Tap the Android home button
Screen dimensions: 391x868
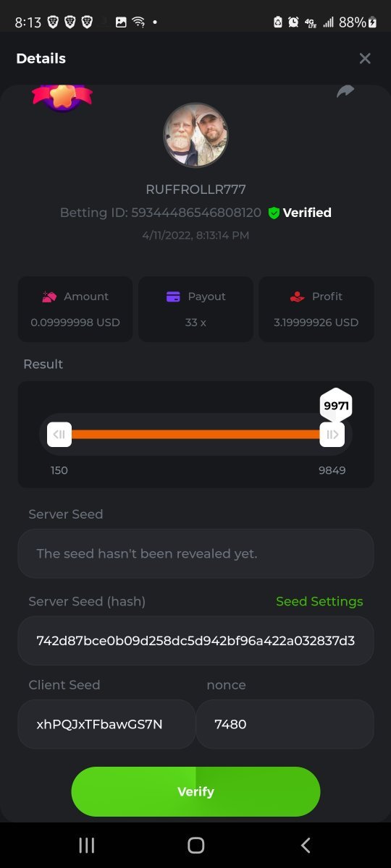coord(195,845)
